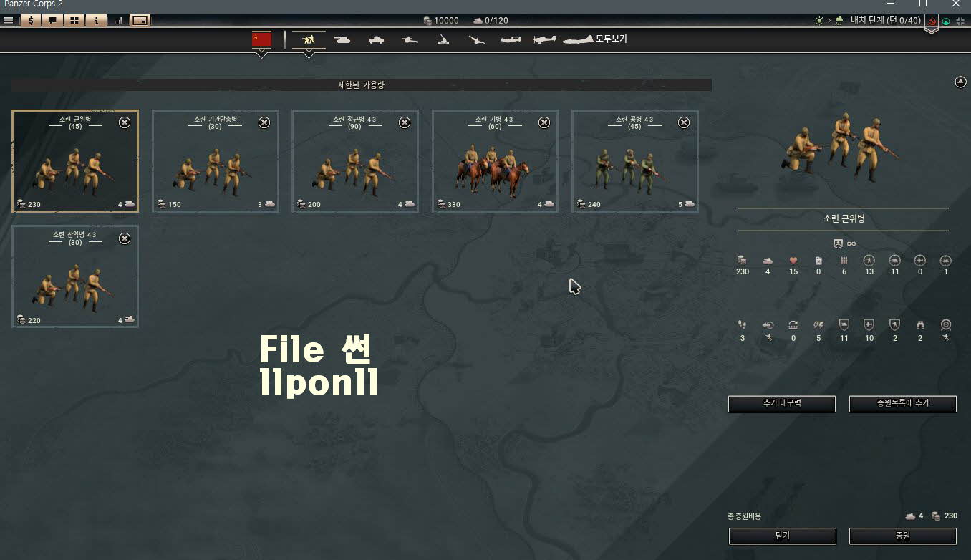Toggle the minimap icon in toolbar
Viewport: 971px width, 560px height.
140,20
